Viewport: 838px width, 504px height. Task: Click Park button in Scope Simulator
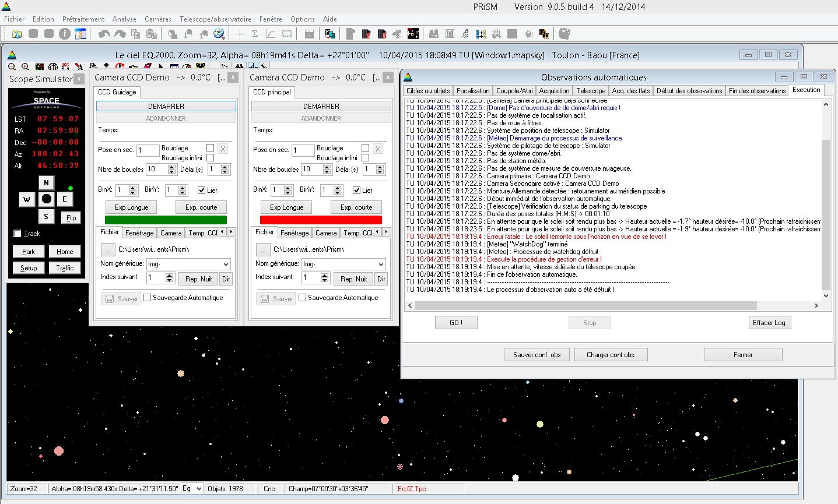(x=29, y=252)
